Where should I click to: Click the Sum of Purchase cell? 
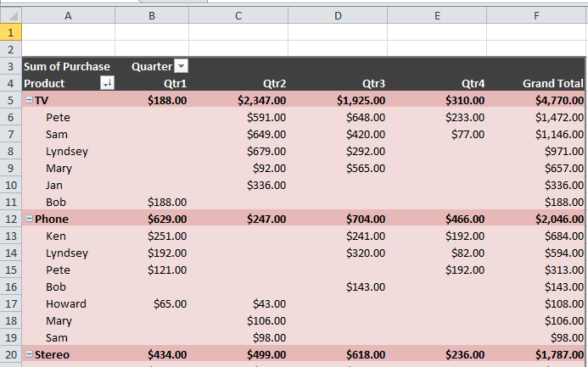click(67, 67)
